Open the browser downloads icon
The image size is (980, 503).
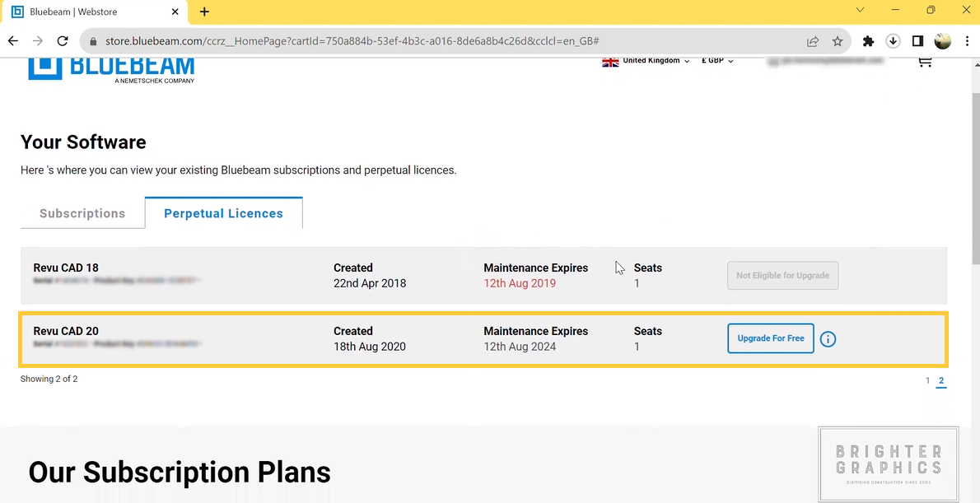click(x=893, y=40)
